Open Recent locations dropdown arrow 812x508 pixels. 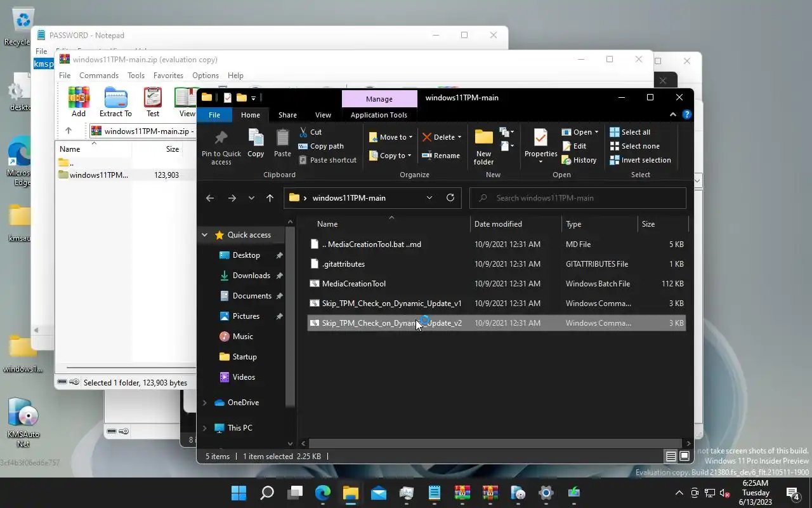click(x=251, y=198)
